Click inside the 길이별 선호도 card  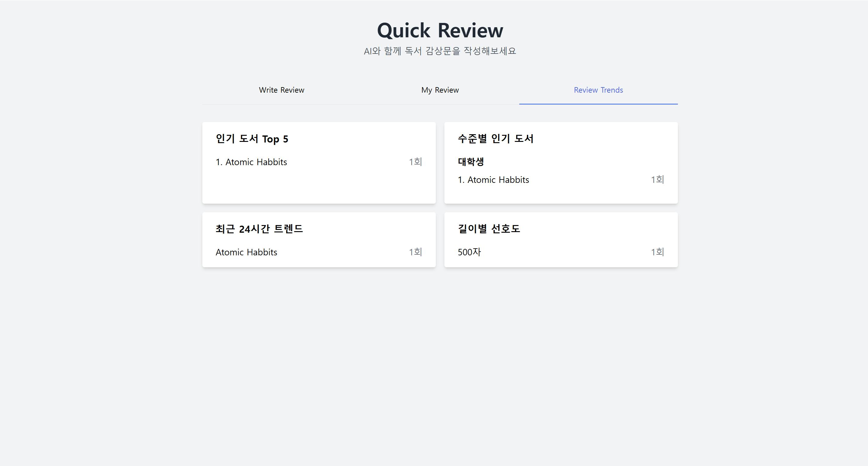click(561, 239)
